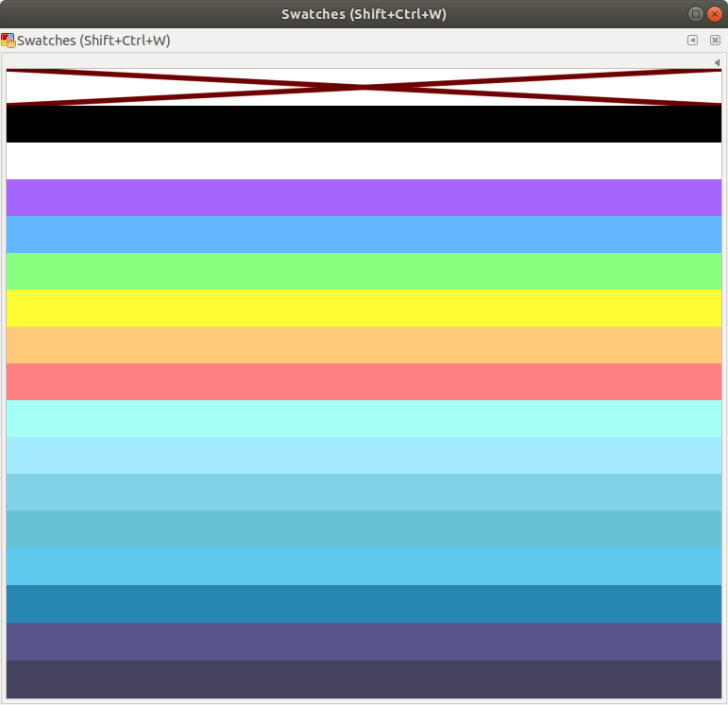Screen dimensions: 728x705
Task: Click the yellow color swatch
Action: (x=364, y=308)
